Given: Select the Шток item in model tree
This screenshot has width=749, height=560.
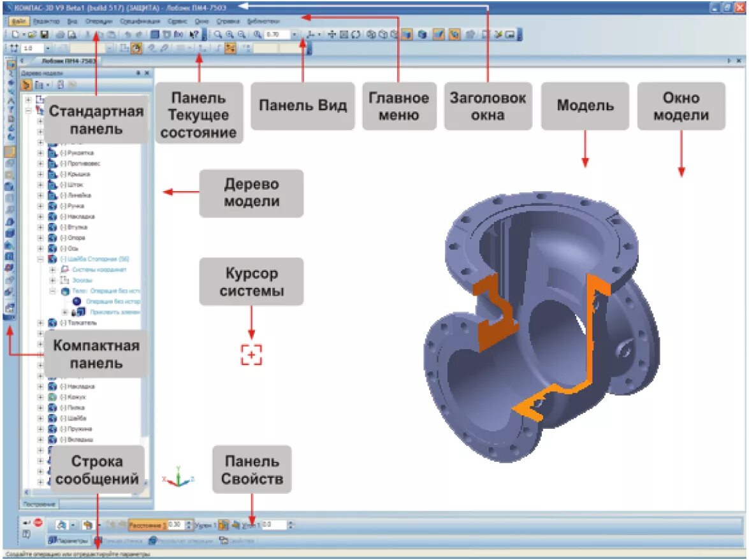Looking at the screenshot, I should pos(73,185).
